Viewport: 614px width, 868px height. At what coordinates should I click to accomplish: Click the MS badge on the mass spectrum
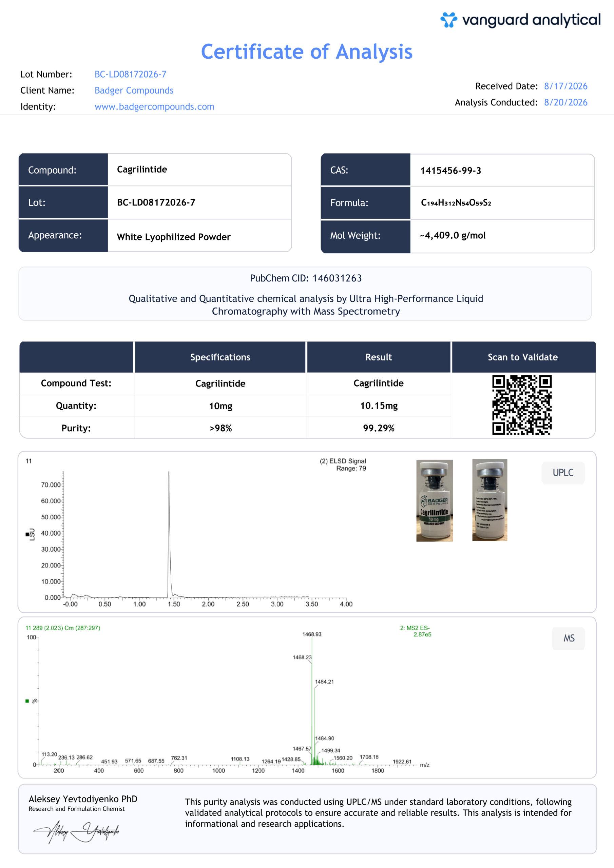(569, 638)
